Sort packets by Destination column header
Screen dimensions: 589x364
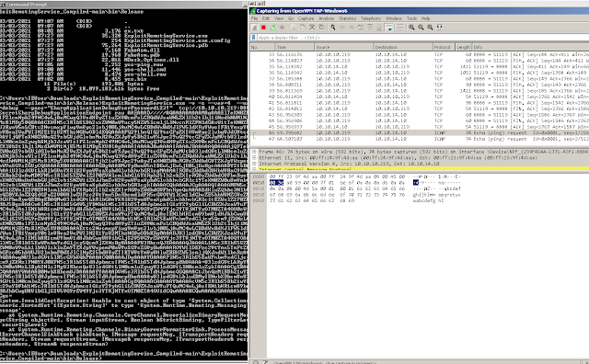coord(403,47)
